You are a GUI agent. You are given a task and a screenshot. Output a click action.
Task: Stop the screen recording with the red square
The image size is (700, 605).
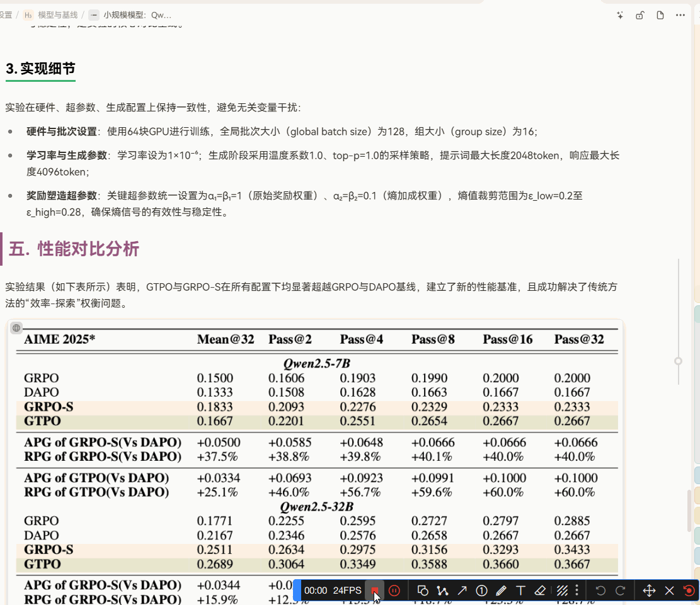pyautogui.click(x=375, y=591)
